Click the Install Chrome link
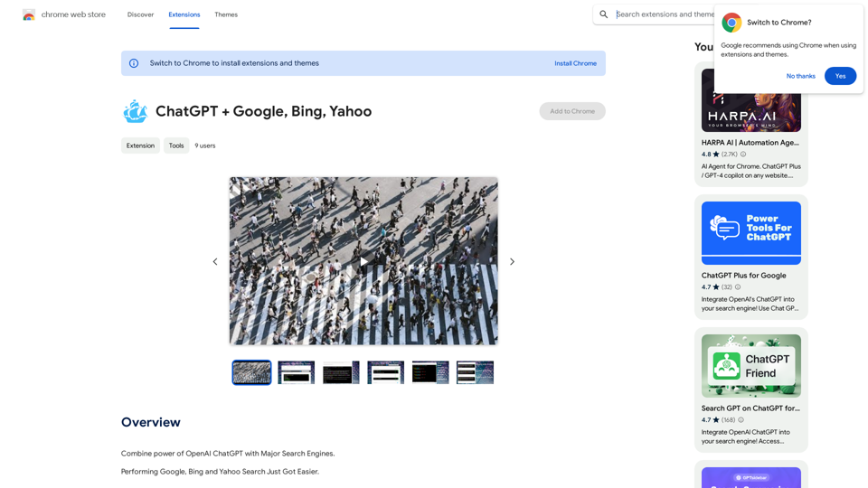The image size is (868, 488). click(x=575, y=63)
